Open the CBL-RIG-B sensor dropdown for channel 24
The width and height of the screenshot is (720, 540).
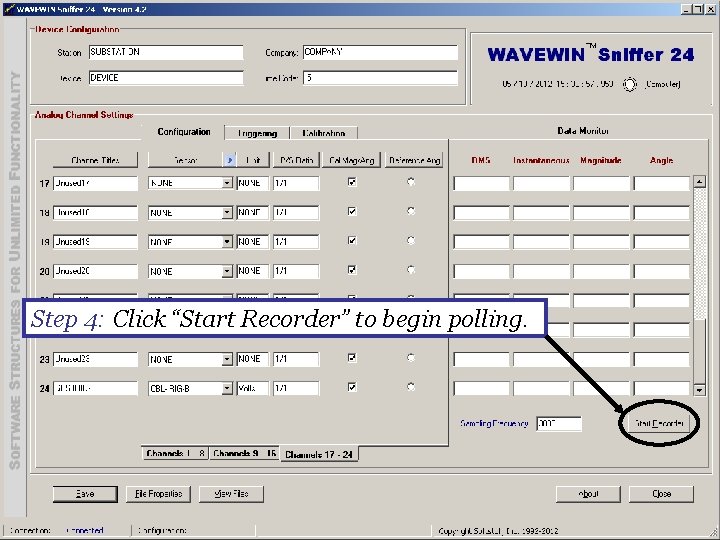tap(227, 388)
